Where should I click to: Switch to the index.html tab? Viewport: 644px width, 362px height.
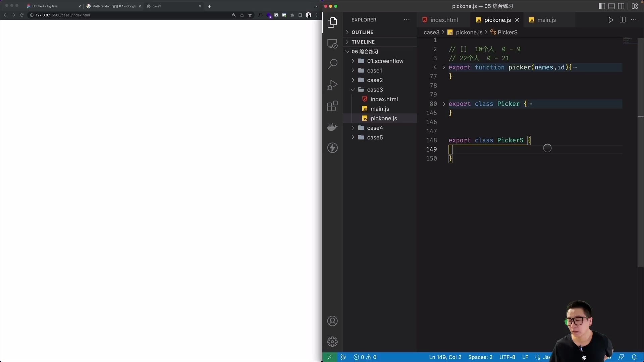coord(444,20)
